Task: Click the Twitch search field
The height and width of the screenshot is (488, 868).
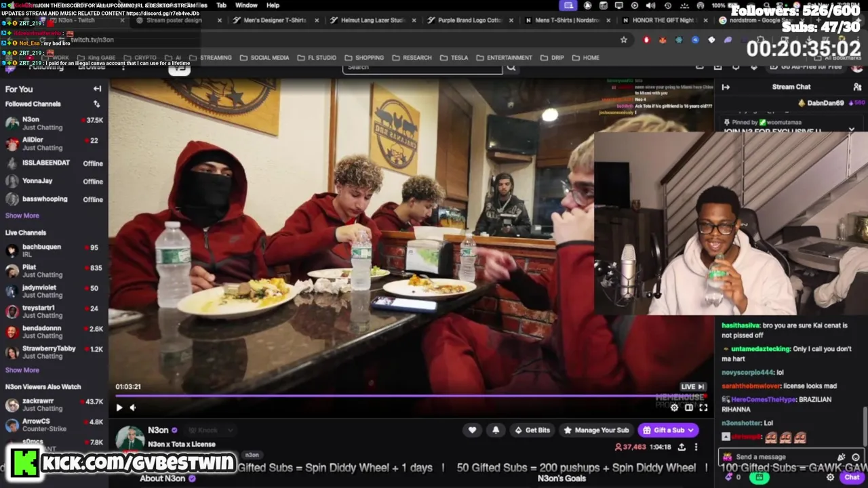Action: click(x=422, y=67)
